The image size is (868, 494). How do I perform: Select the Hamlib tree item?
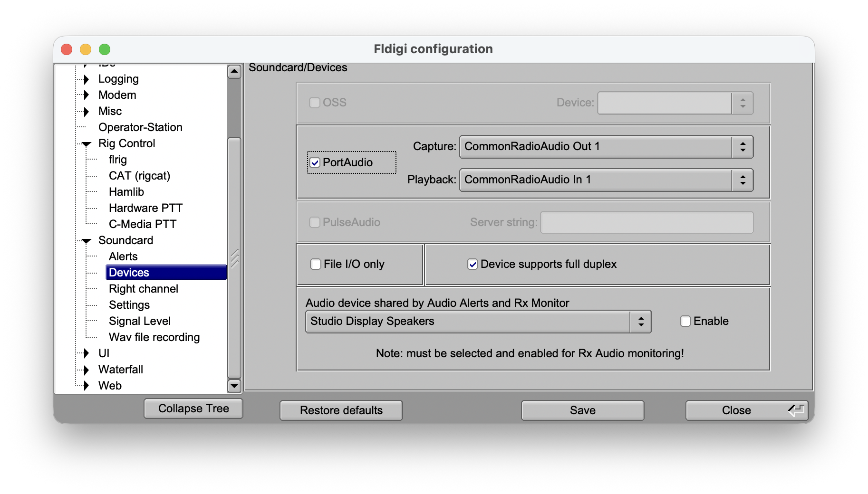pyautogui.click(x=126, y=192)
